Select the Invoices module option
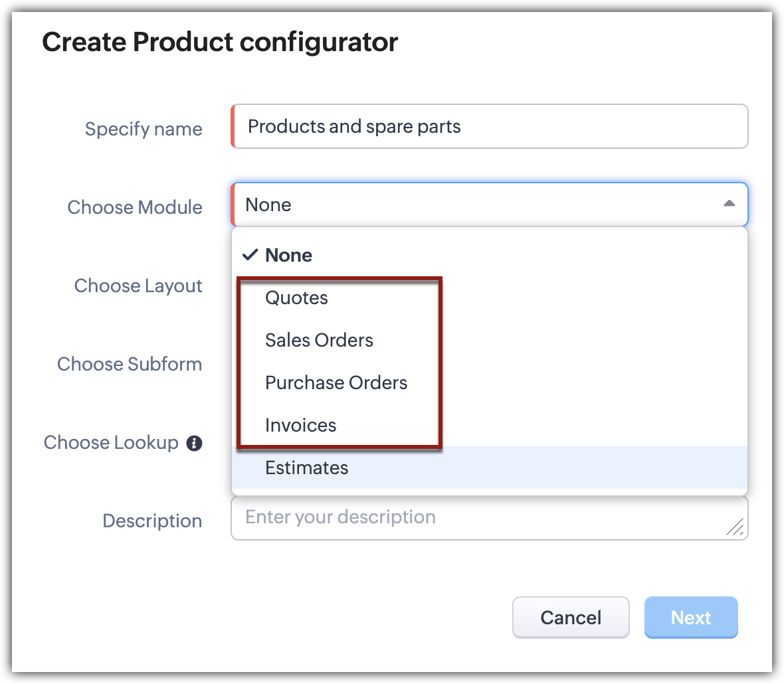The width and height of the screenshot is (784, 684). [x=300, y=426]
